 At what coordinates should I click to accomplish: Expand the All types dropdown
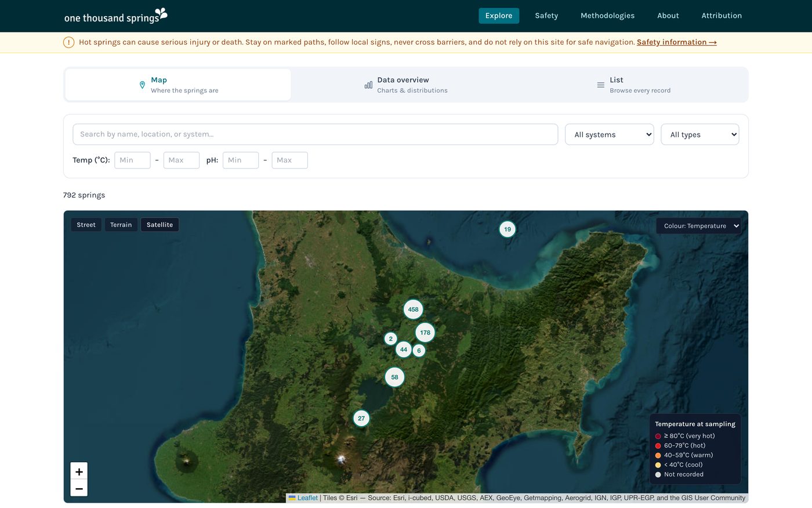tap(700, 135)
